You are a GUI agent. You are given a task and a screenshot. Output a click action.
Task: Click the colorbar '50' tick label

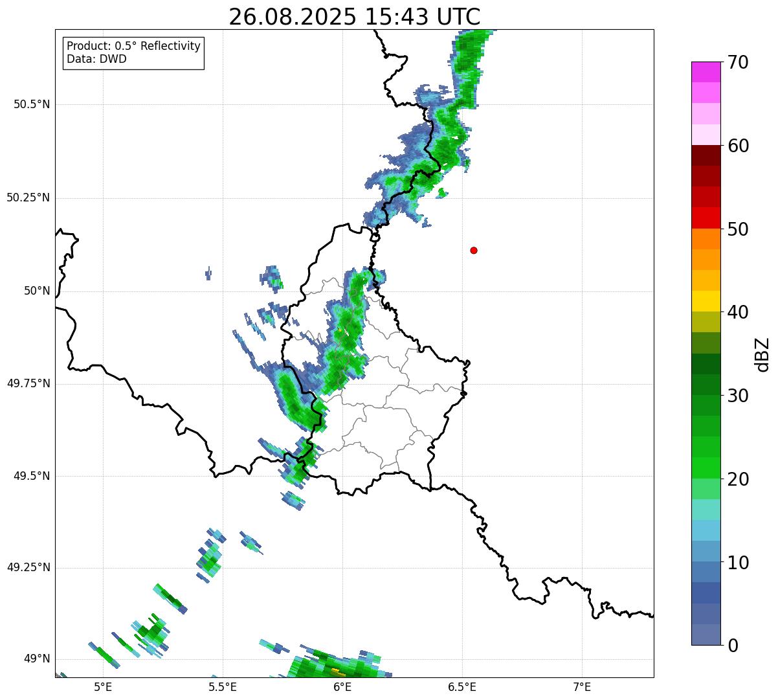pyautogui.click(x=739, y=229)
